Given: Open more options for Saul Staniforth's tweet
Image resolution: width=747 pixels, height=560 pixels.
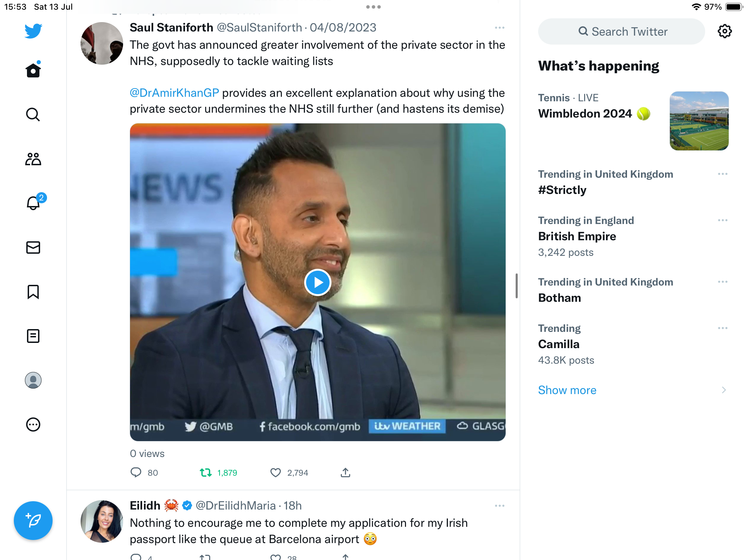Looking at the screenshot, I should pos(499,28).
